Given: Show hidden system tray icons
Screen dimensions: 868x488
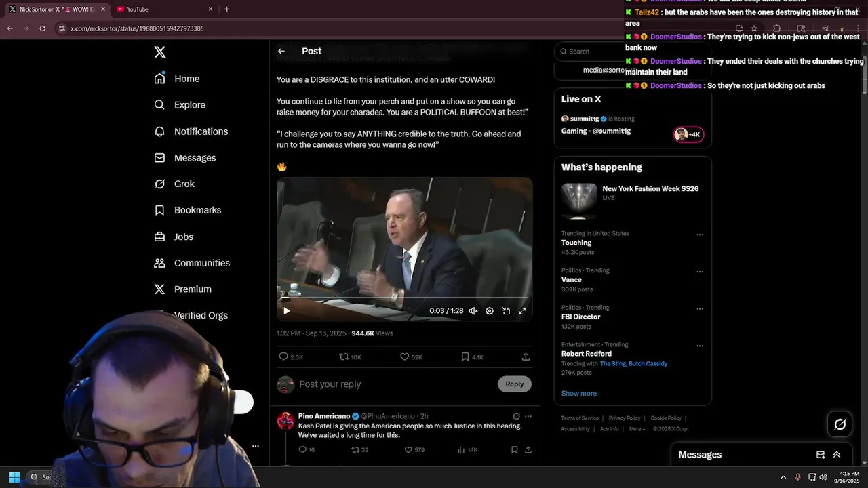Looking at the screenshot, I should tap(783, 477).
